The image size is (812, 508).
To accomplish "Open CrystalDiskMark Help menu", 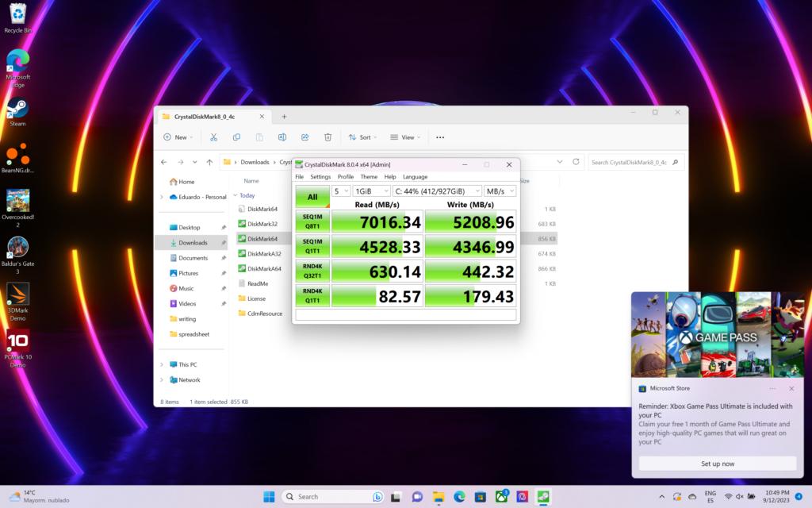I will click(x=390, y=177).
